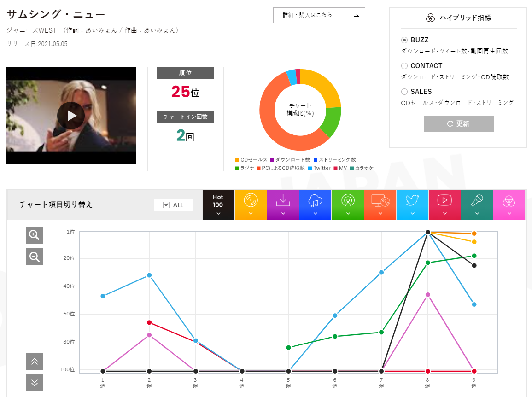Click the ストリーミング数 blue legend swatch
Viewport: 532px width, 397px height.
point(316,160)
